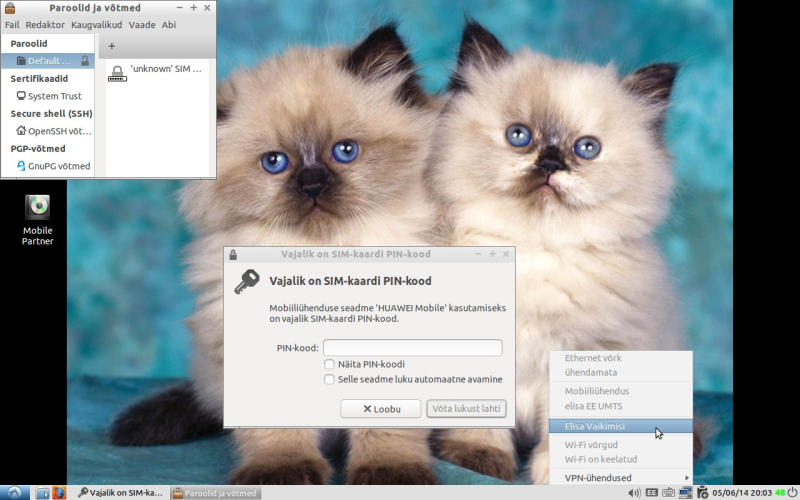The width and height of the screenshot is (800, 500).
Task: Click the Default keyring folder icon
Action: pyautogui.click(x=21, y=61)
